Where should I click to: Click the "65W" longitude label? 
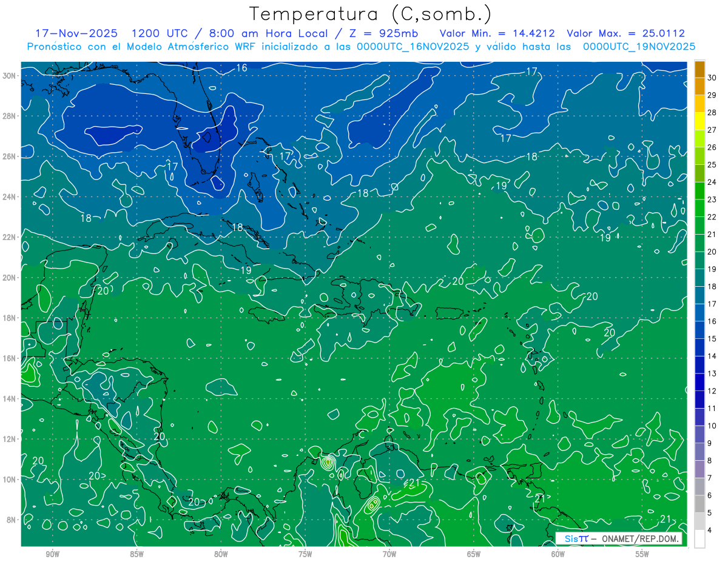click(474, 554)
